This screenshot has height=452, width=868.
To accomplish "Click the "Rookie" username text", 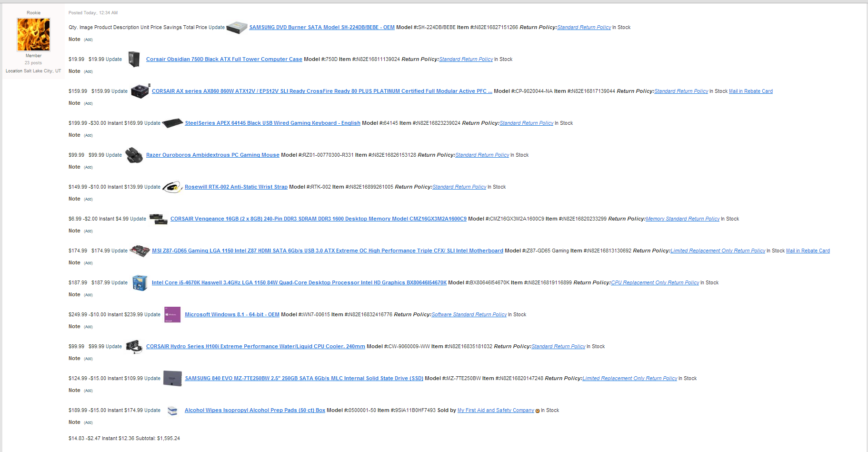I will point(33,13).
